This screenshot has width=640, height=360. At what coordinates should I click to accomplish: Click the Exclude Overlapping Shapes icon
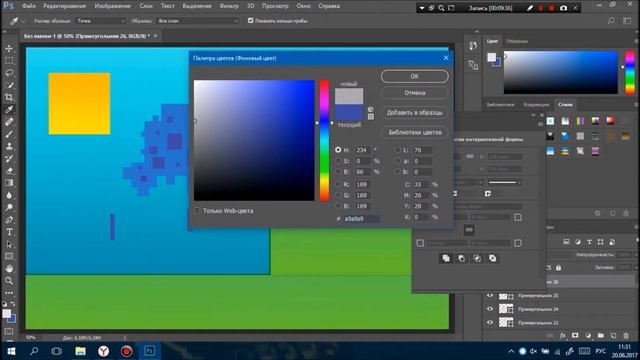(x=493, y=258)
